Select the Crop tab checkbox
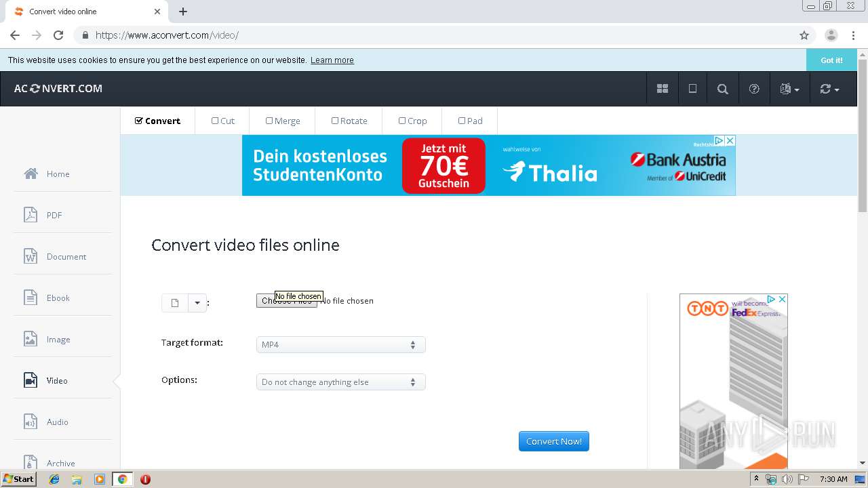Viewport: 868px width, 488px height. pyautogui.click(x=402, y=121)
